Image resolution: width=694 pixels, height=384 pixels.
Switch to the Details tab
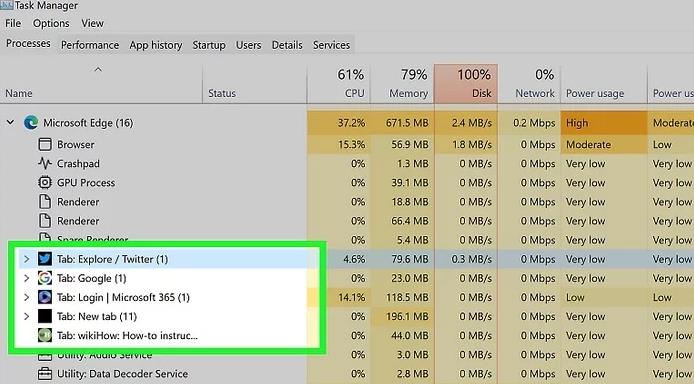tap(287, 45)
